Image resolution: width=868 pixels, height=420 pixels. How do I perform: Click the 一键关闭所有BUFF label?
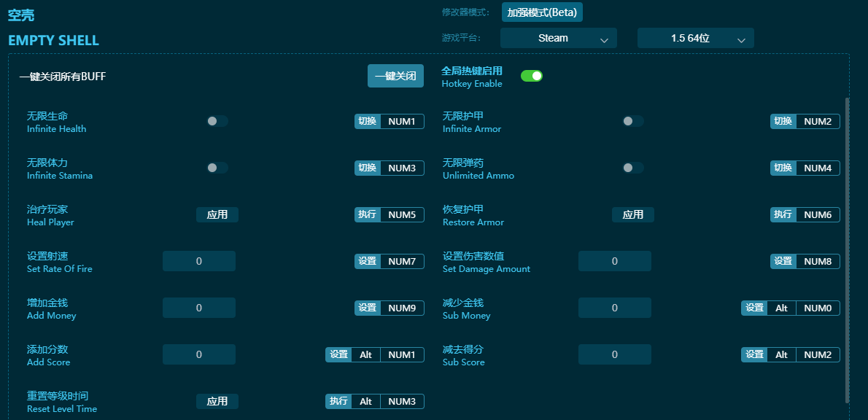63,77
